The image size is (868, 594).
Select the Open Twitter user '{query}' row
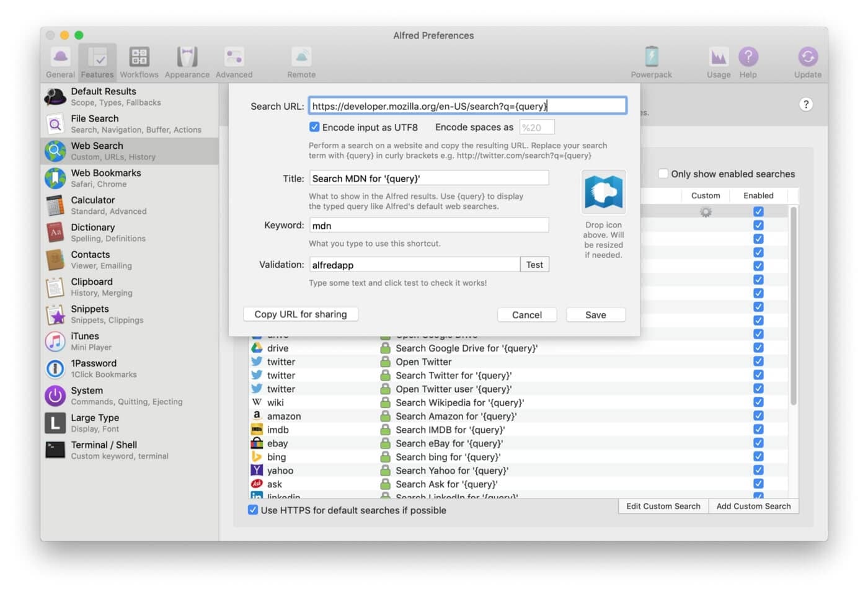coord(520,389)
